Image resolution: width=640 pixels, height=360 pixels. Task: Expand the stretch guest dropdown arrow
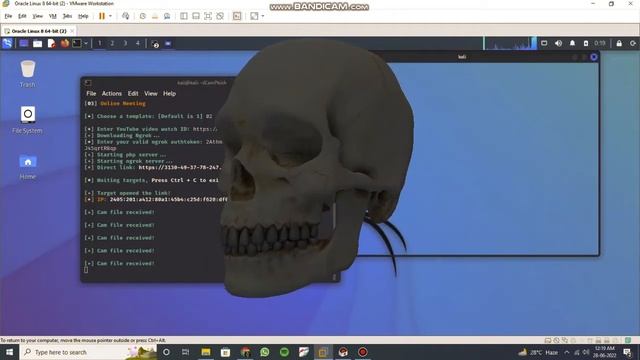tap(262, 16)
